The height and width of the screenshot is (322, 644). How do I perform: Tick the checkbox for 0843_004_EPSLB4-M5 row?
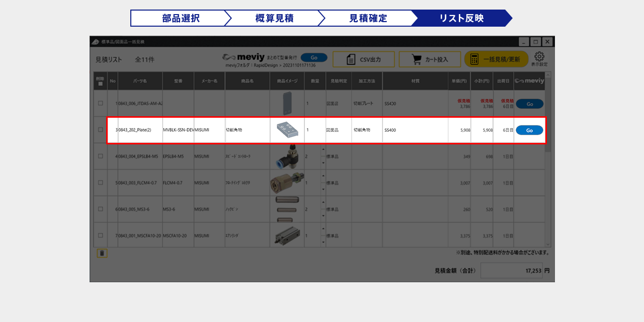pos(101,156)
